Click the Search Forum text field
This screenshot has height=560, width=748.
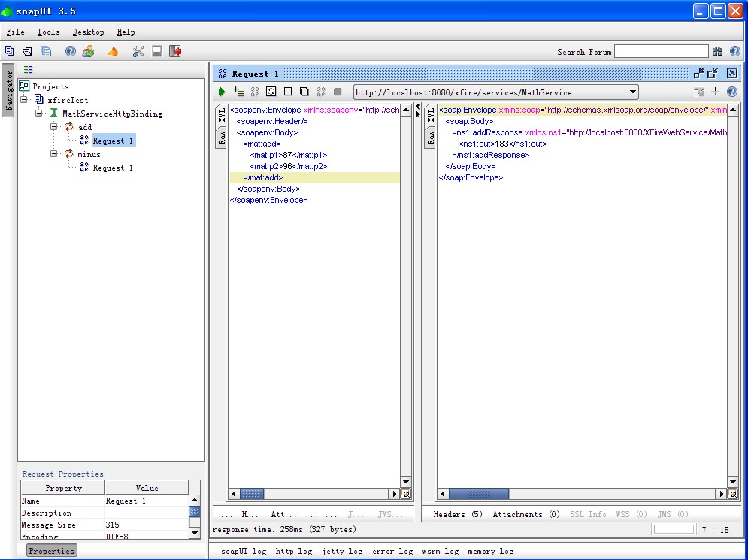coord(661,52)
